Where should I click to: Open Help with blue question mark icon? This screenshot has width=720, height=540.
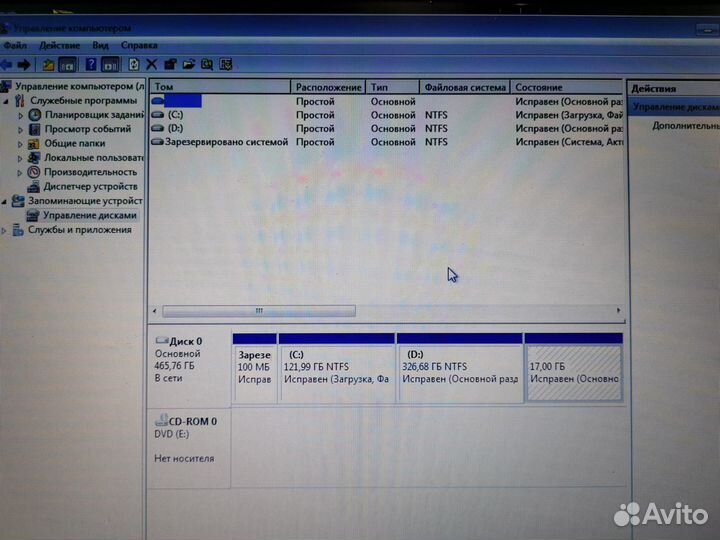91,64
